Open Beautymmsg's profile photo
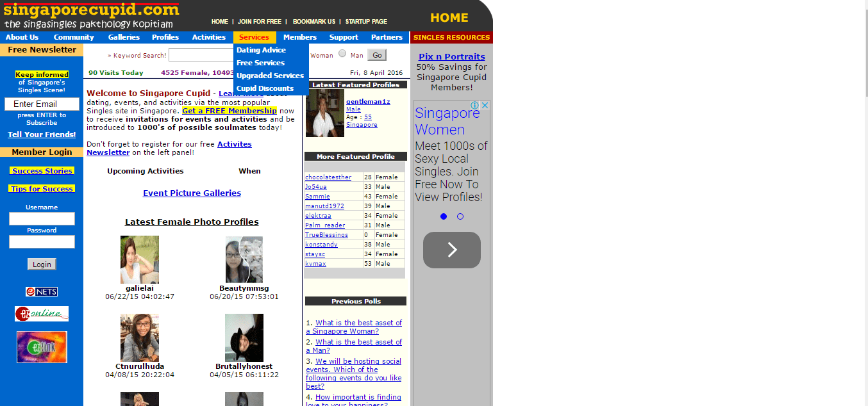 (244, 259)
